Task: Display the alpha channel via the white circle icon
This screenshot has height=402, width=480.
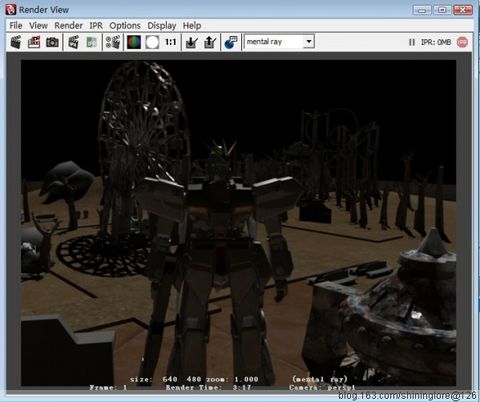Action: pyautogui.click(x=152, y=42)
